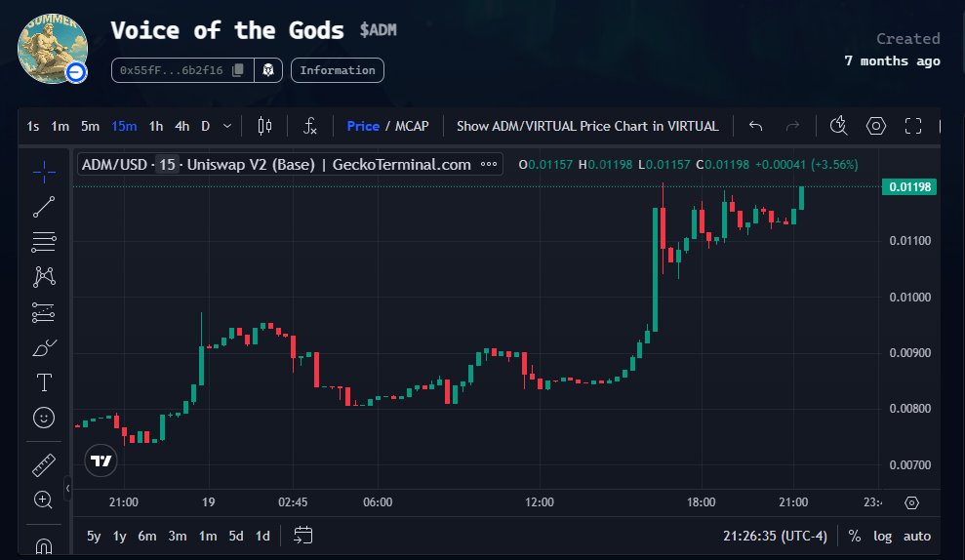Select the XABCD pattern tool
The height and width of the screenshot is (560, 965).
tap(44, 277)
